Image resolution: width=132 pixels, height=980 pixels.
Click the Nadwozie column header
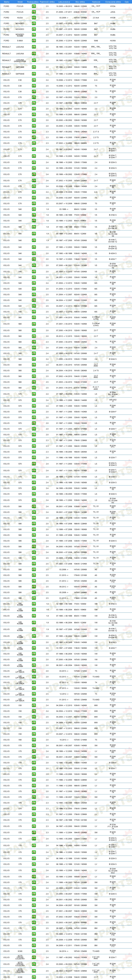pyautogui.click(x=96, y=2)
